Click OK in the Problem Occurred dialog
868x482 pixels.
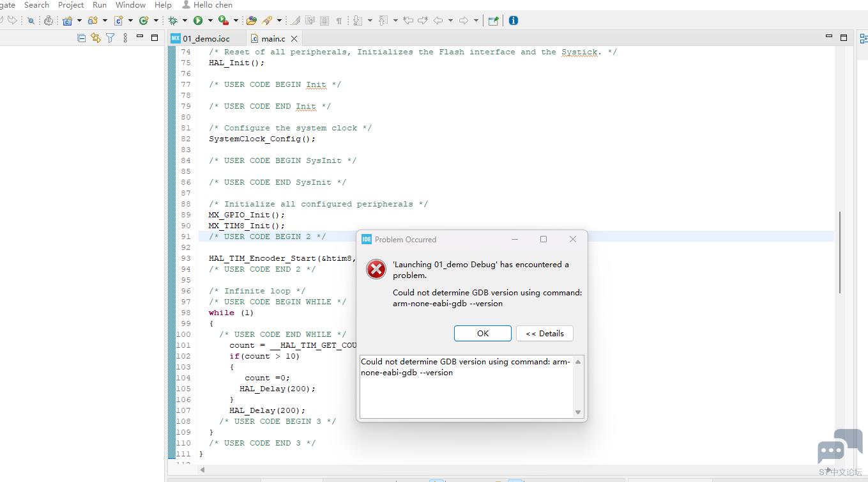pos(483,333)
